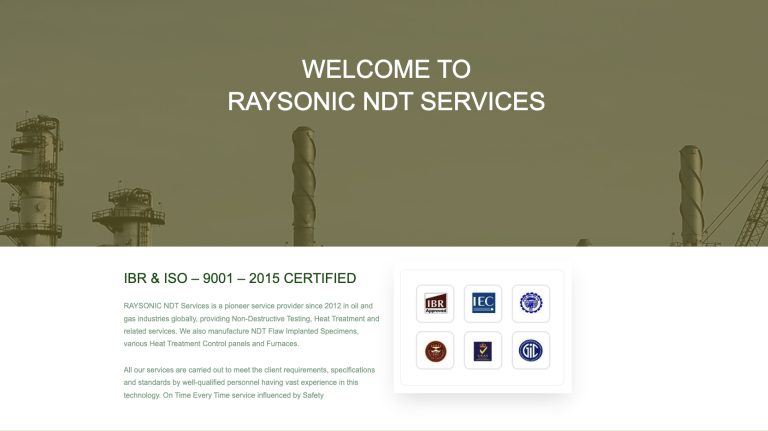
Task: Click the IBR Approved certification logo
Action: [435, 303]
